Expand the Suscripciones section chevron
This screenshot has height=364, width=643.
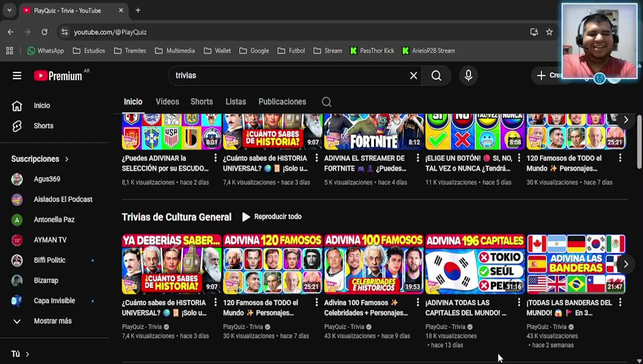66,159
